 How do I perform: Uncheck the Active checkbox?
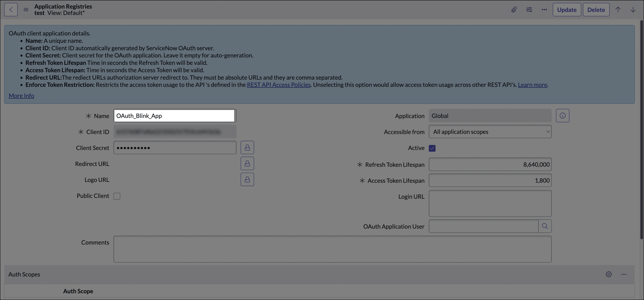point(432,148)
